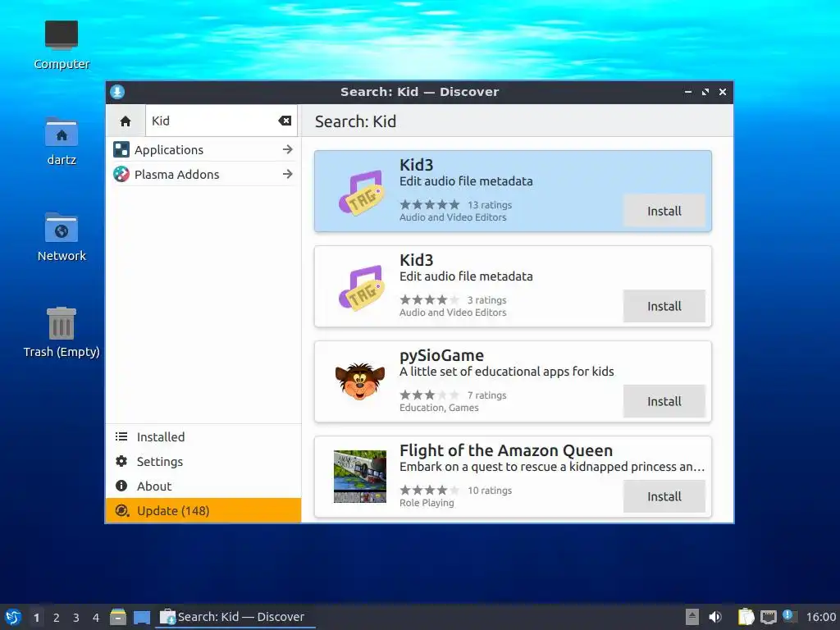Expand Plasma Addons with its arrow
The width and height of the screenshot is (840, 630).
tap(288, 174)
